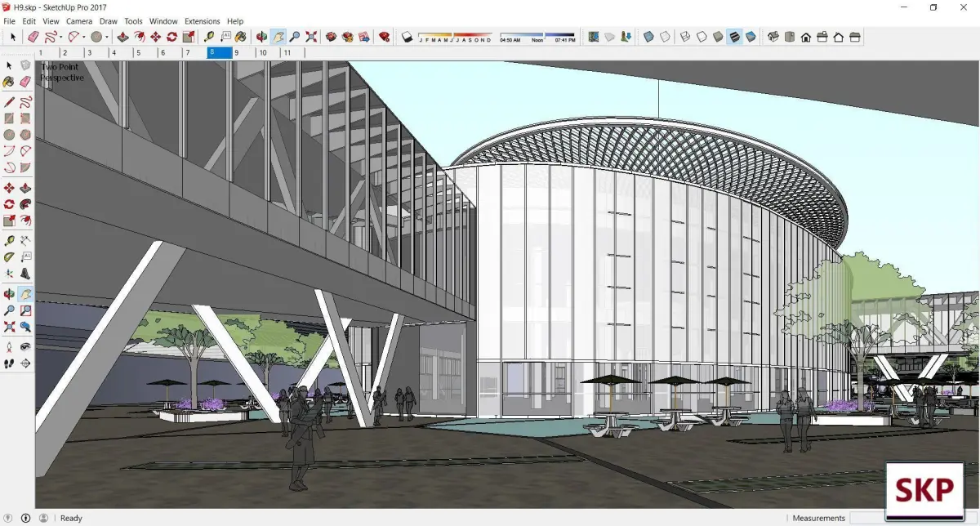Toggle X-Ray face style

[648, 37]
